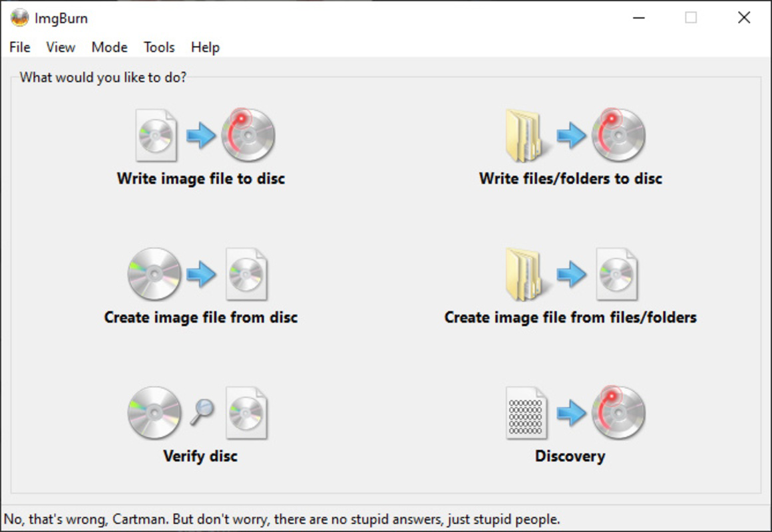
Task: Open the Mode menu
Action: click(x=109, y=47)
